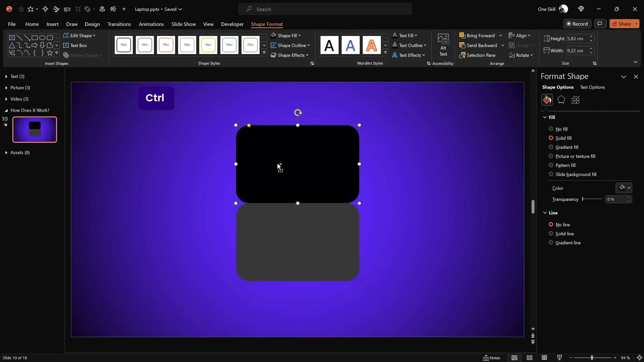Select the Solid fill option
This screenshot has width=644, height=362.
coord(551,138)
